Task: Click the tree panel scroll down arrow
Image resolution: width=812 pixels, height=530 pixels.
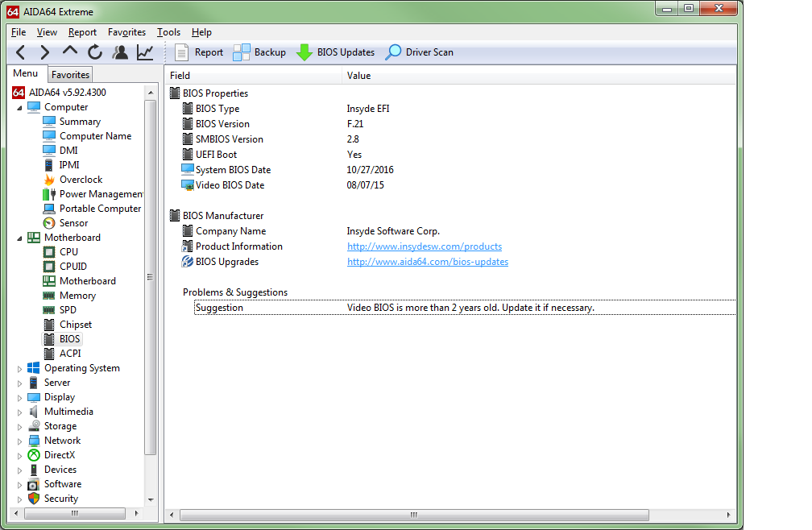Action: click(x=151, y=500)
